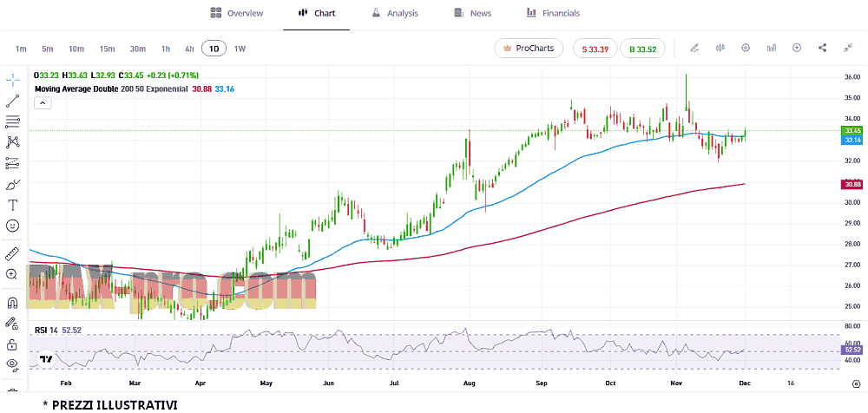Screen dimensions: 868x413
Task: Select the 30m timeframe
Action: (x=138, y=49)
